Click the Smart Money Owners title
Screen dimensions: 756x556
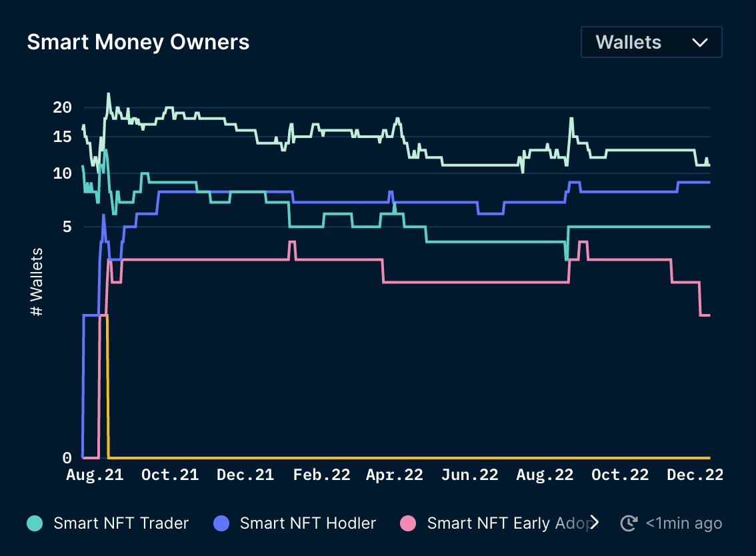point(138,43)
